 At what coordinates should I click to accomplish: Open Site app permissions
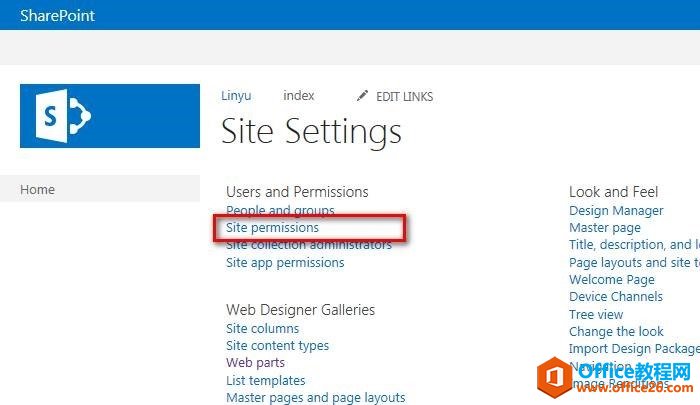click(285, 263)
